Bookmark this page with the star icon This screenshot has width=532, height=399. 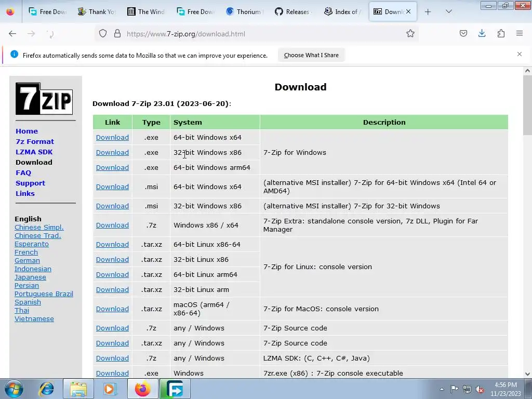pos(410,34)
